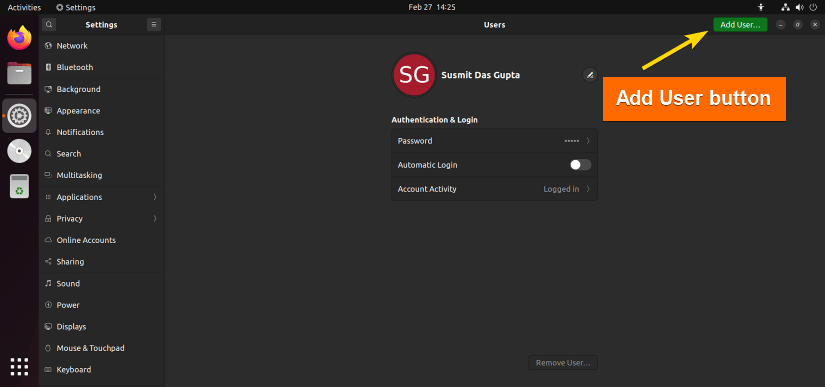Click the Power sidebar icon
Image resolution: width=825 pixels, height=387 pixels.
coord(48,305)
